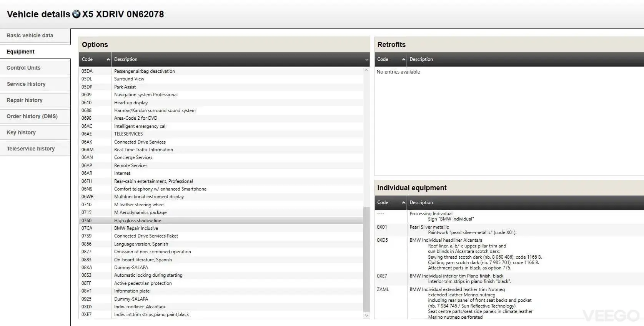
Task: Select the 08KA Dummy-SALAPA row
Action: coord(221,267)
